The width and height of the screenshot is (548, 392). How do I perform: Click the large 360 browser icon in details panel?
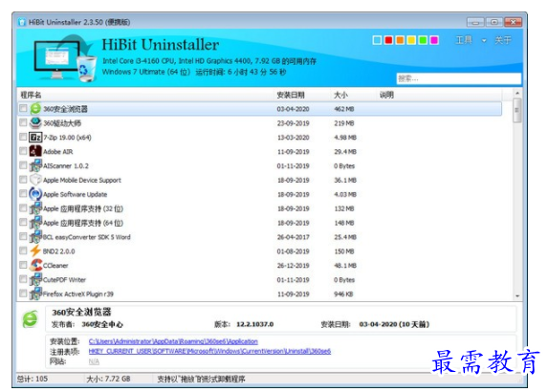[x=31, y=319]
